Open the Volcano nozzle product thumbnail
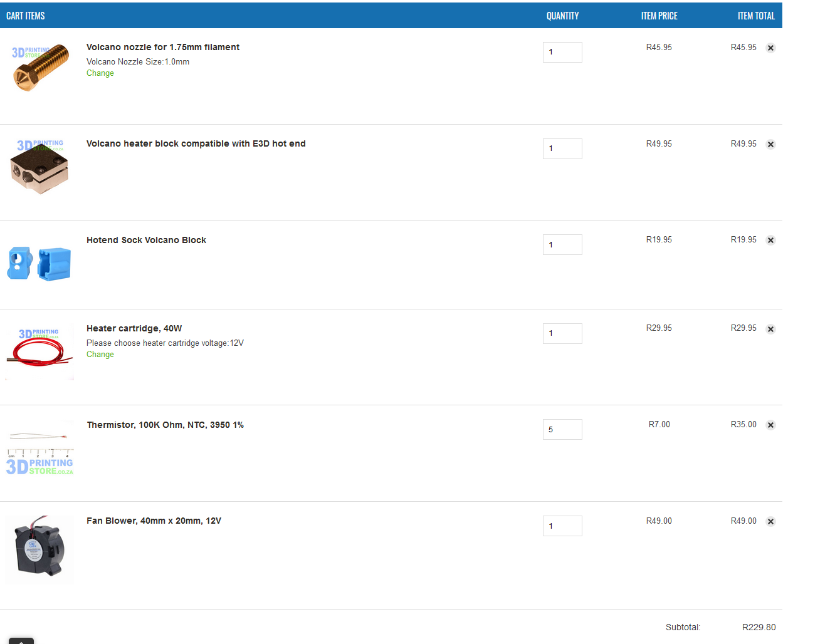 (39, 68)
